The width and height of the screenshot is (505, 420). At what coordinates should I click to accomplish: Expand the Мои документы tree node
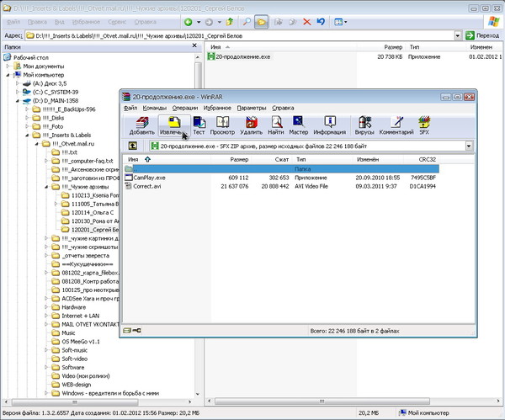tap(8, 66)
